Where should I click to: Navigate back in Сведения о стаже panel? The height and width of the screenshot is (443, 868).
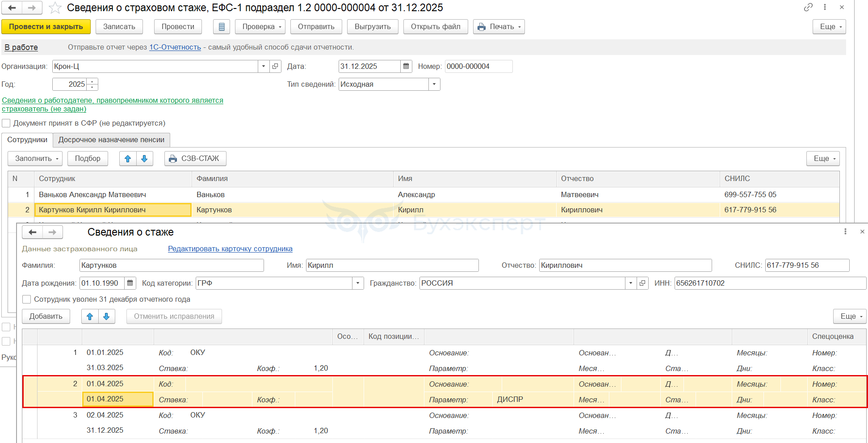[33, 232]
